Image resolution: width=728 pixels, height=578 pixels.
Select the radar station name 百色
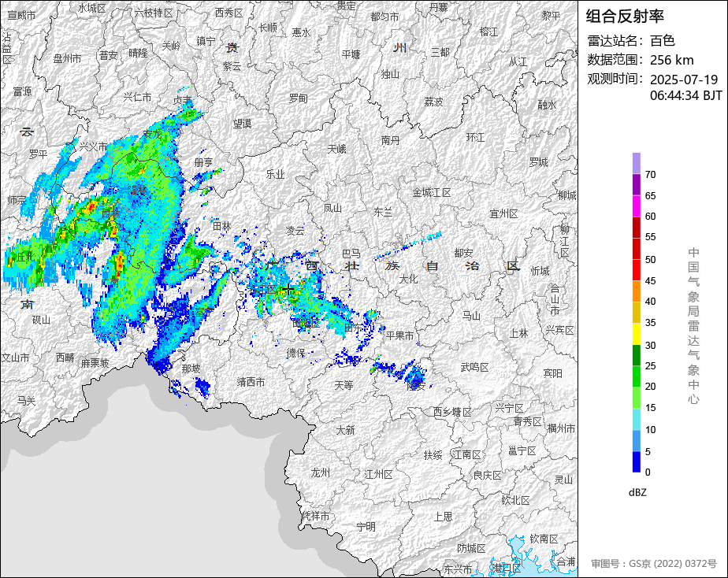tap(662, 41)
